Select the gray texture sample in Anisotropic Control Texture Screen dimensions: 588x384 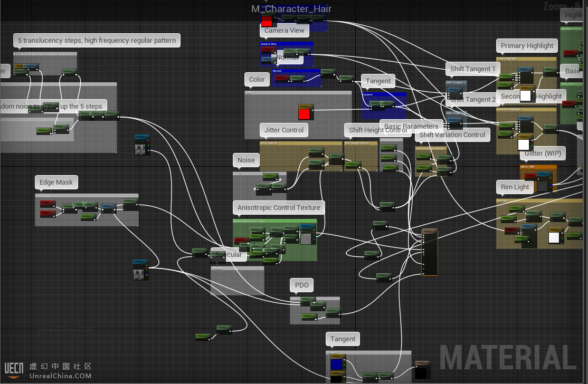pos(306,237)
